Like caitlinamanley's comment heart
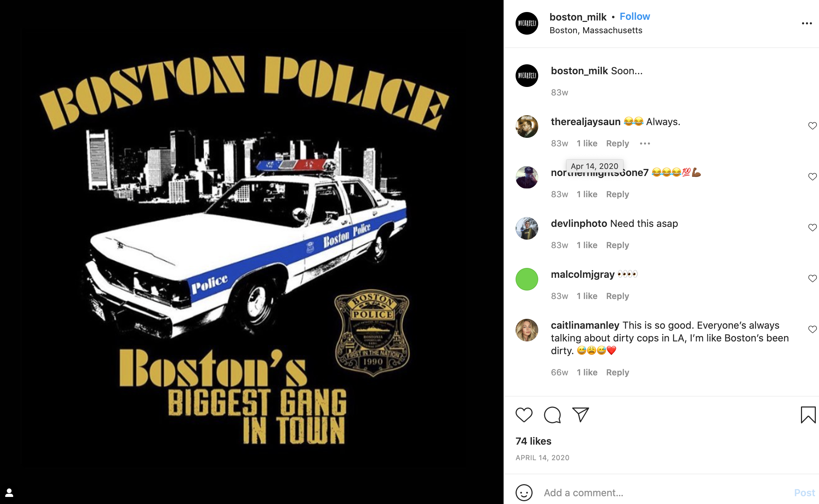The height and width of the screenshot is (504, 819). [812, 329]
